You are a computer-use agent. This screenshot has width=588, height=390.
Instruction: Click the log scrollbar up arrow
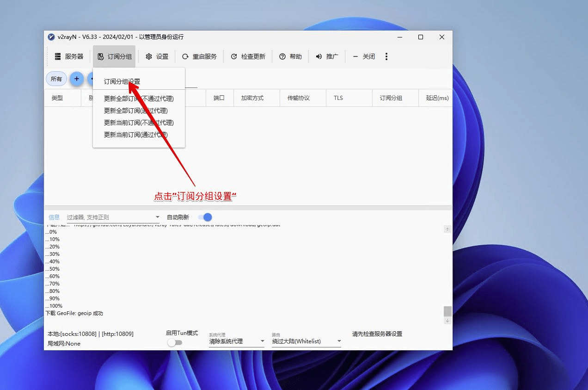[447, 229]
